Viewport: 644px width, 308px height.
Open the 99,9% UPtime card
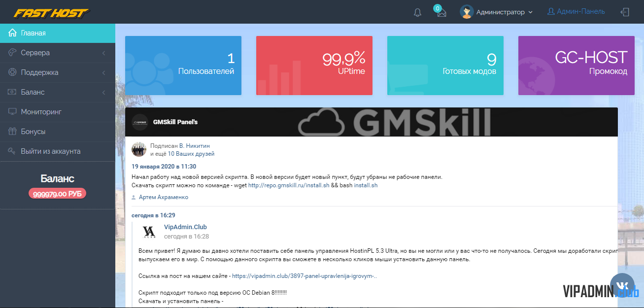point(314,66)
